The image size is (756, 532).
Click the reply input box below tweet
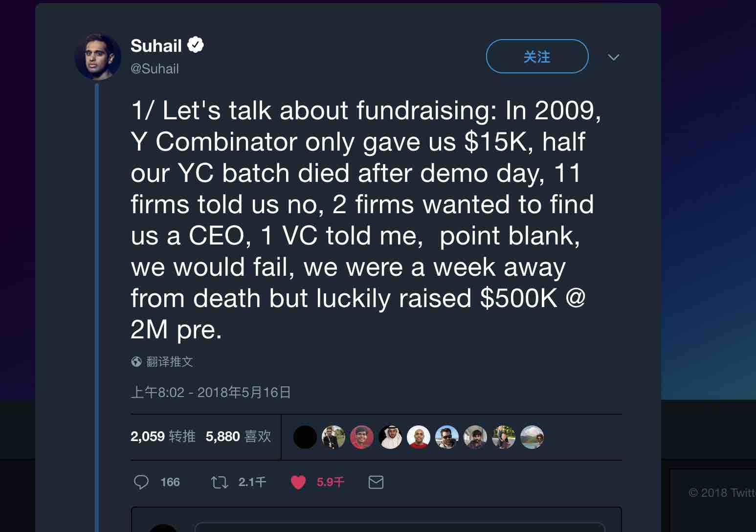[399, 527]
